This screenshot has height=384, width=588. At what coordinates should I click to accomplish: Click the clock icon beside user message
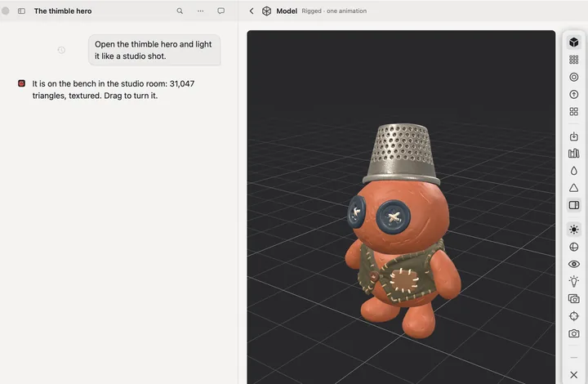[61, 50]
